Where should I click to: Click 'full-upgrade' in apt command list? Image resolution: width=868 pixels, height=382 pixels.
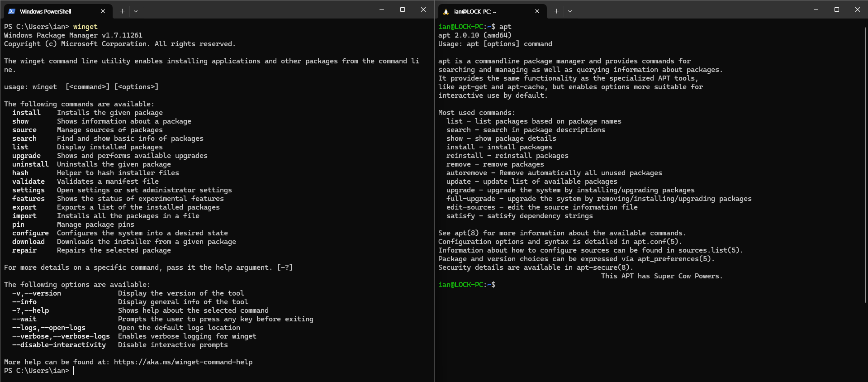471,199
